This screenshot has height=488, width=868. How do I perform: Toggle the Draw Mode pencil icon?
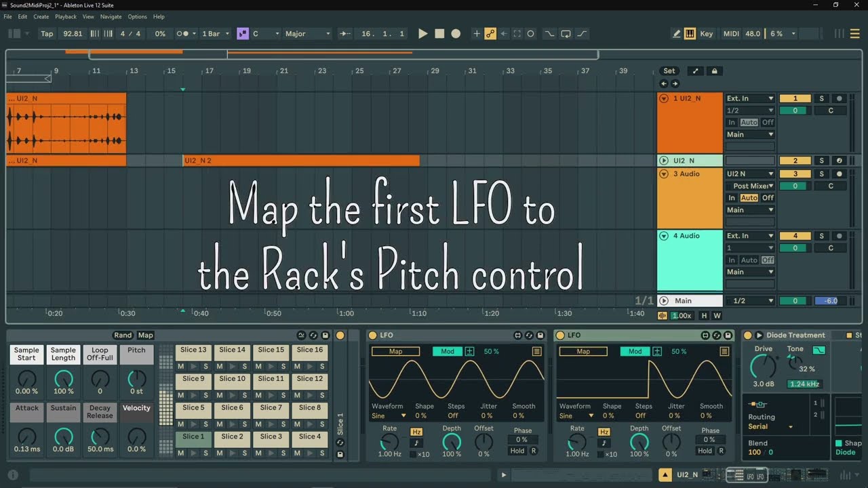[x=676, y=34]
